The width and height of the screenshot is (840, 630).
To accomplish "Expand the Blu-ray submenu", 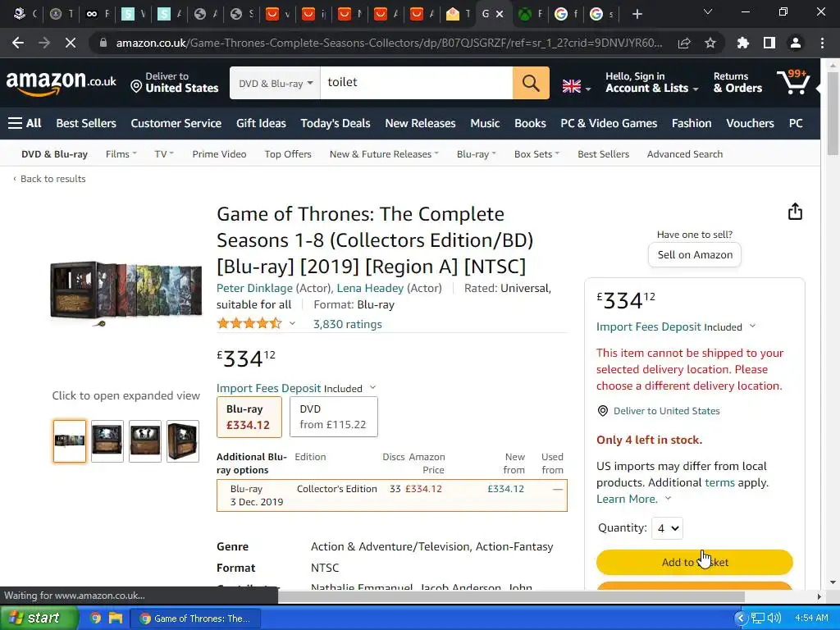I will [x=477, y=154].
